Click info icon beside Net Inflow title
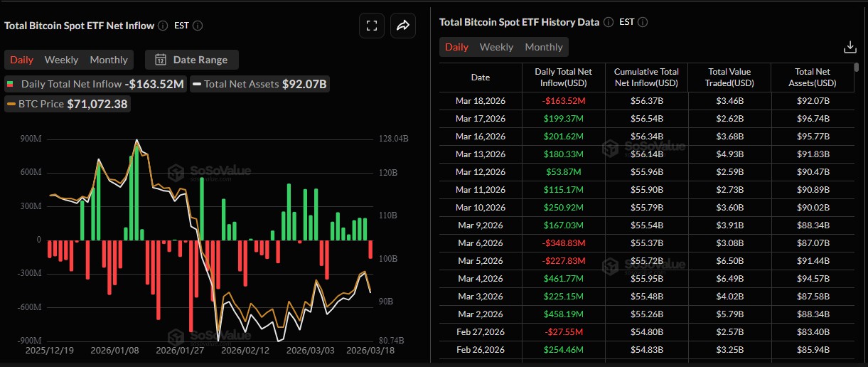The height and width of the screenshot is (367, 868). (x=163, y=26)
